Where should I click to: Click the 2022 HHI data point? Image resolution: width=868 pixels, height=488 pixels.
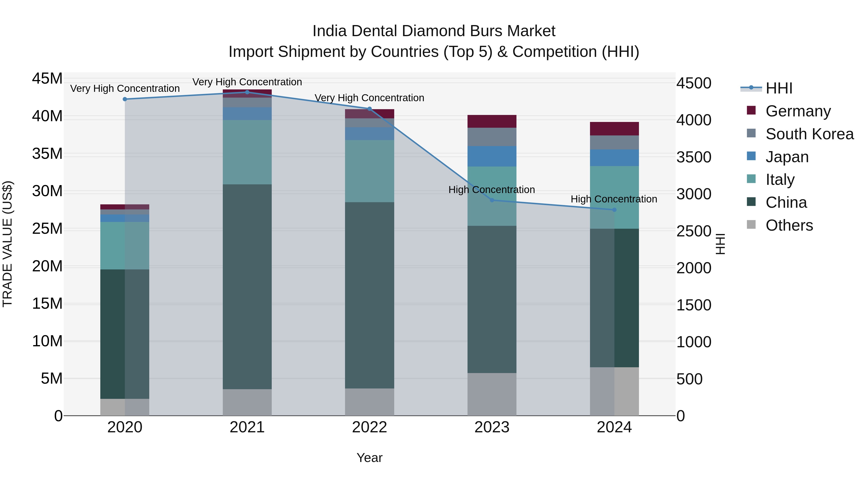(x=370, y=109)
